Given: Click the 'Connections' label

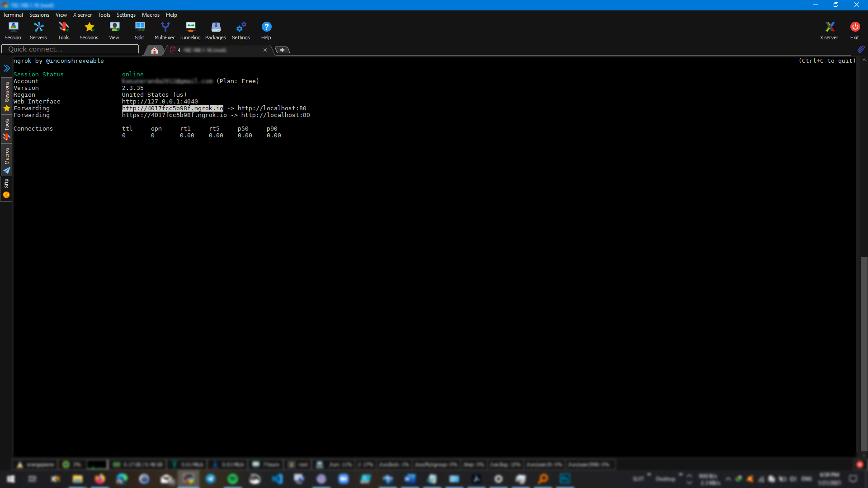Looking at the screenshot, I should [33, 129].
